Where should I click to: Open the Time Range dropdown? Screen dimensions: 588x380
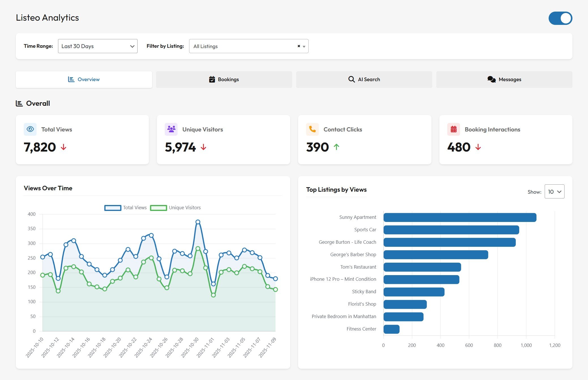click(x=97, y=46)
